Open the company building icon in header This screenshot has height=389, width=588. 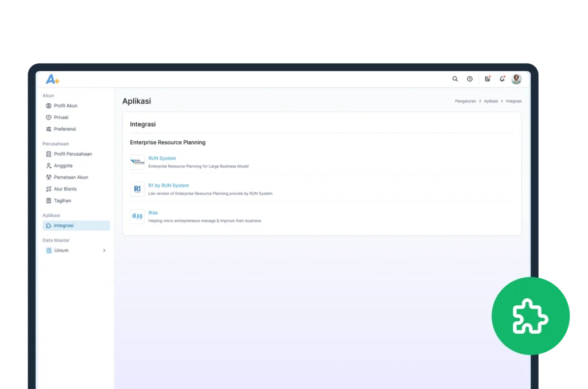point(487,79)
